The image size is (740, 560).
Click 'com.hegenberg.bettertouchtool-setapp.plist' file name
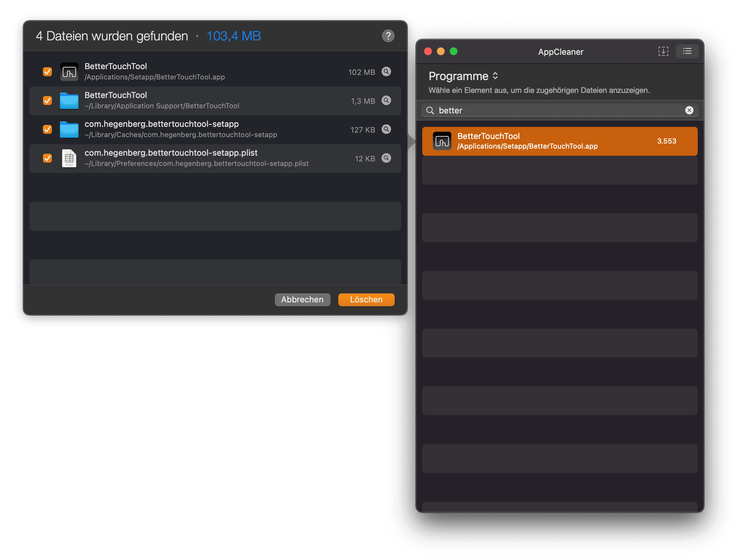click(171, 153)
